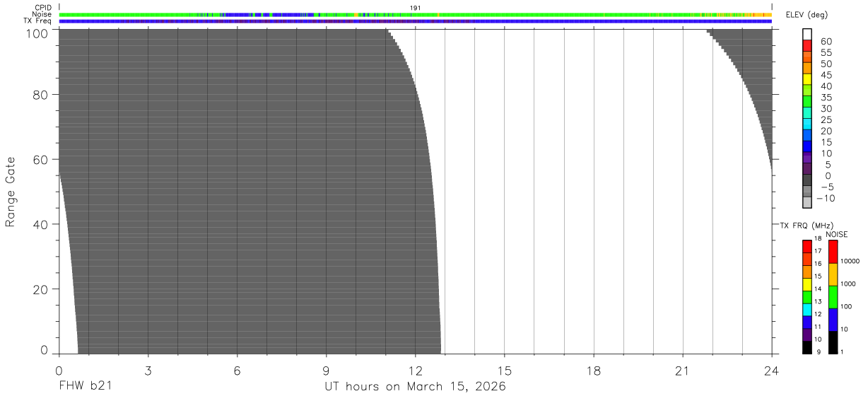Click the 3 tick on the UT hours axis
868x401 pixels.
point(148,370)
